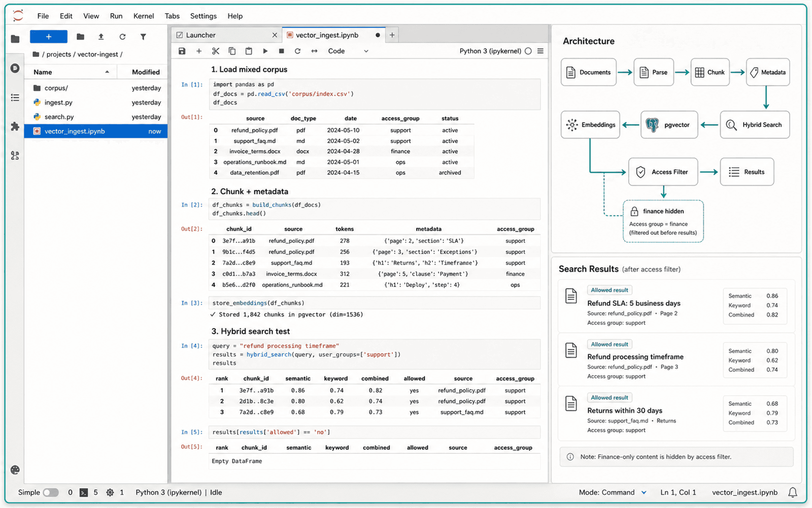Open the notebook toolbar hamburger menu

pyautogui.click(x=540, y=51)
